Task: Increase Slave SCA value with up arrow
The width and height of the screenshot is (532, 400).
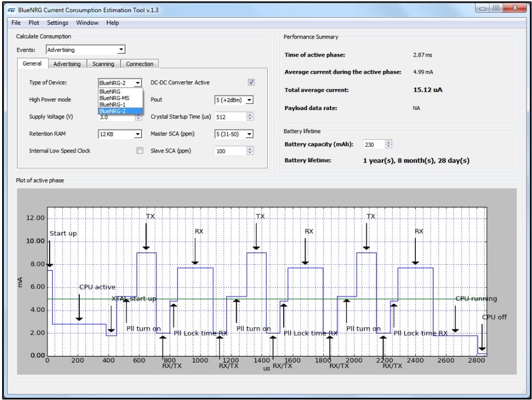Action: pyautogui.click(x=250, y=149)
